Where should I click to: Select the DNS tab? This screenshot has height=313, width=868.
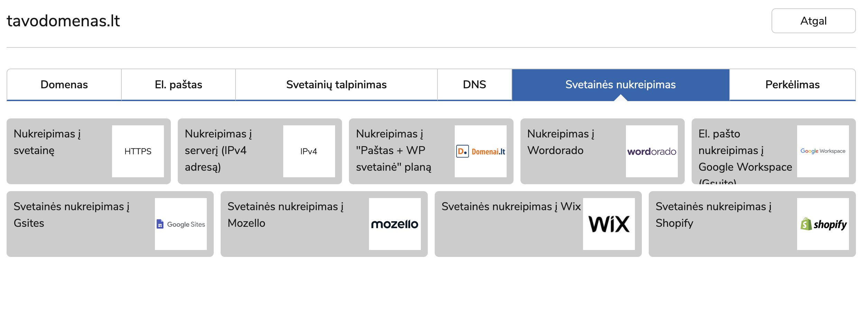point(474,85)
